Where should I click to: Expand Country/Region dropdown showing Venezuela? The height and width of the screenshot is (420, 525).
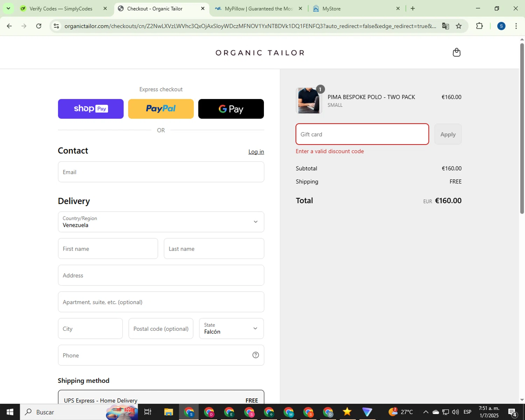coord(161,222)
